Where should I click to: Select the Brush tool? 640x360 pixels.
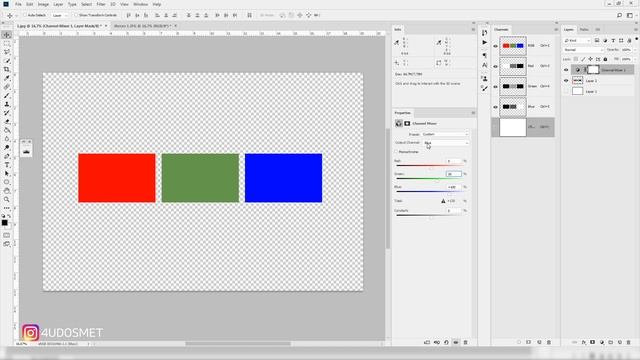7,96
